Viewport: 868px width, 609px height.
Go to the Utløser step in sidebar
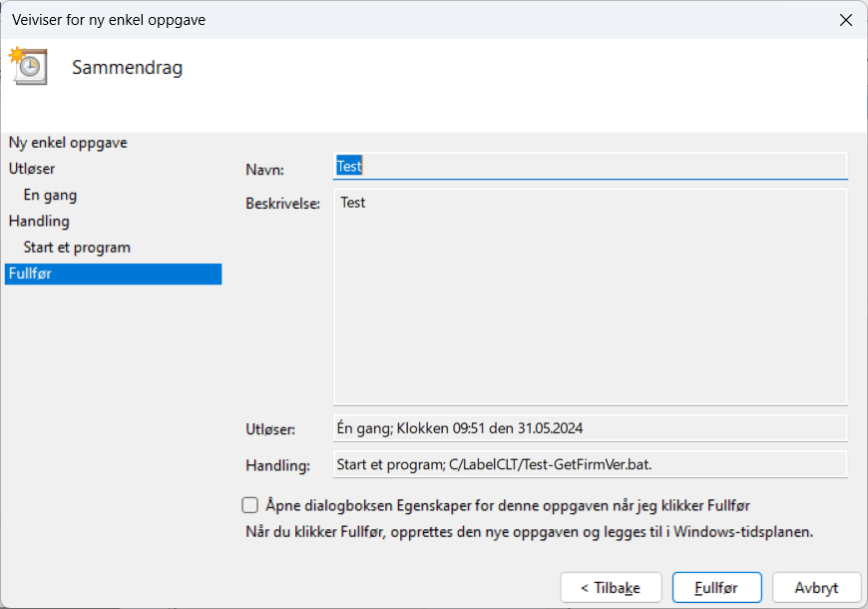[x=32, y=169]
